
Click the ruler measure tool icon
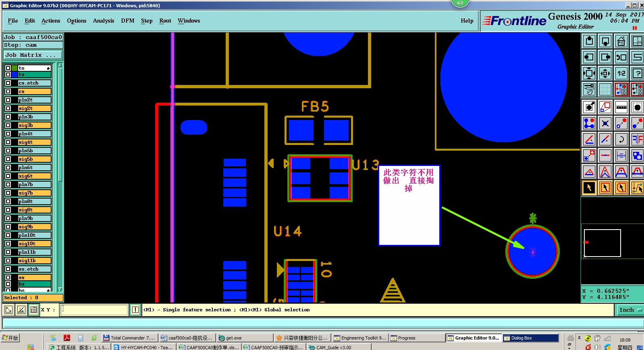(x=621, y=107)
